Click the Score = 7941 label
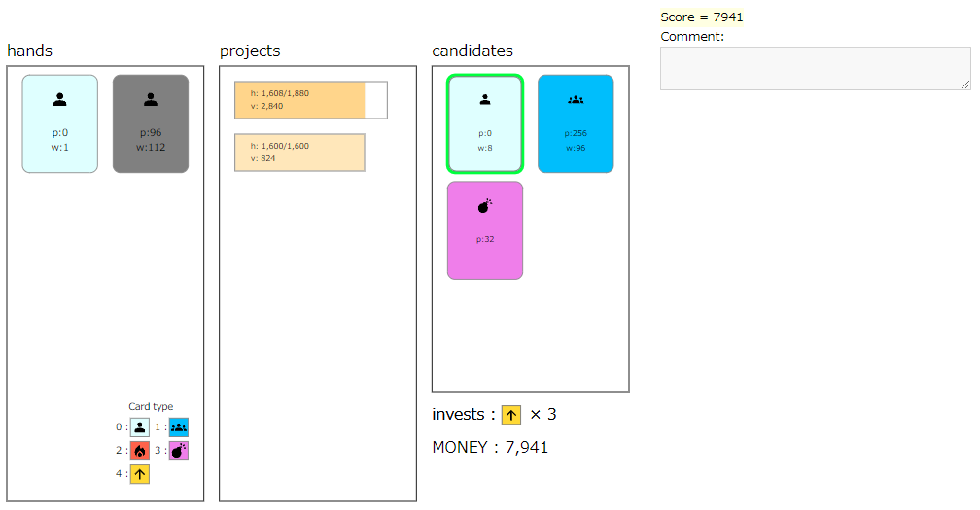Image resolution: width=980 pixels, height=510 pixels. (702, 17)
